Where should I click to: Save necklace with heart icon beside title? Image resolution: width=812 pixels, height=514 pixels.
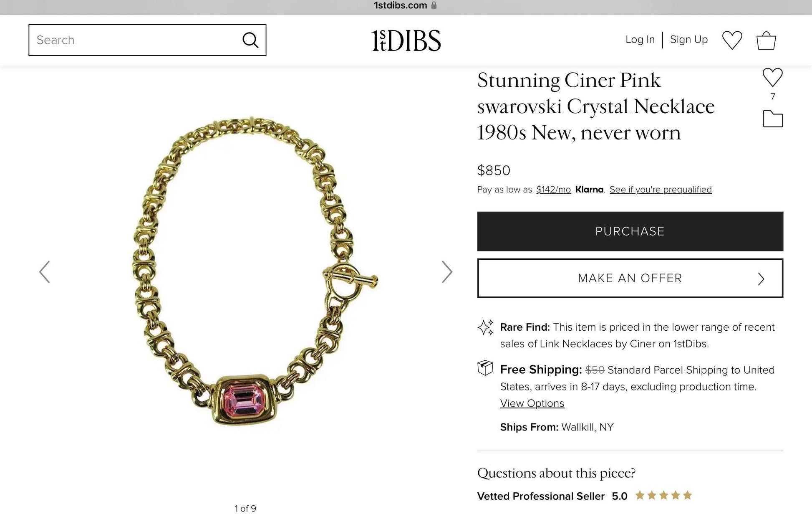point(772,77)
